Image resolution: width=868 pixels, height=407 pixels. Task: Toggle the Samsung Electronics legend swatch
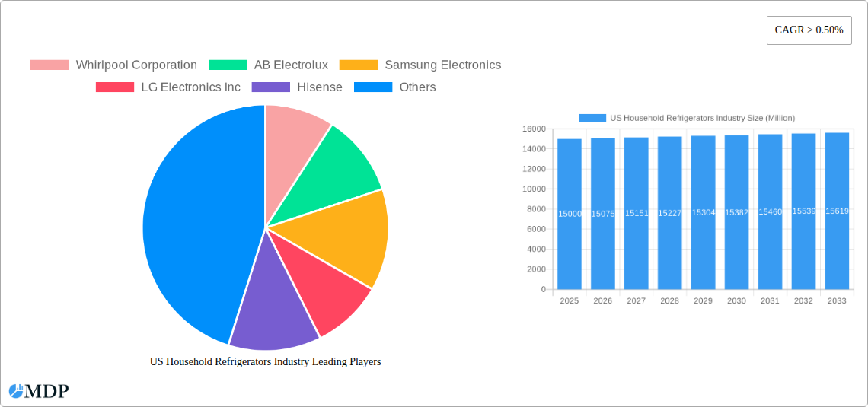point(359,65)
